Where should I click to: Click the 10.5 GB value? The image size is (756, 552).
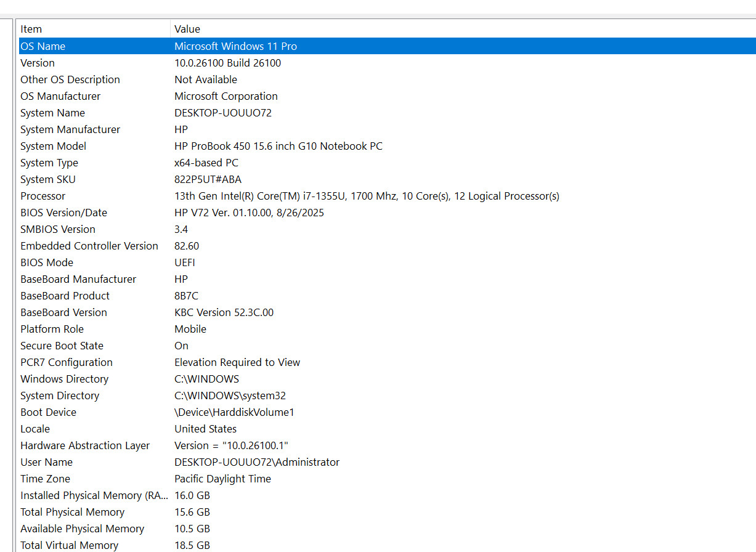[192, 529]
